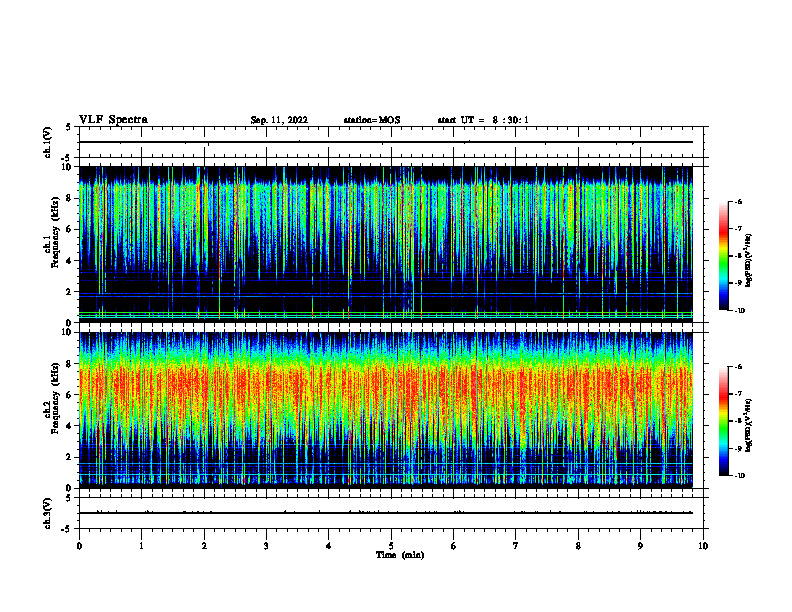Click the ch.1 colorbar log(PSD) label

coord(748,261)
